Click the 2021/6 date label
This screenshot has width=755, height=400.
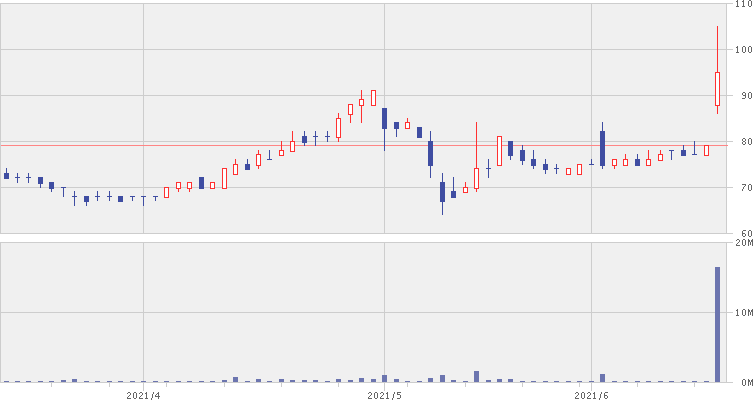593,394
